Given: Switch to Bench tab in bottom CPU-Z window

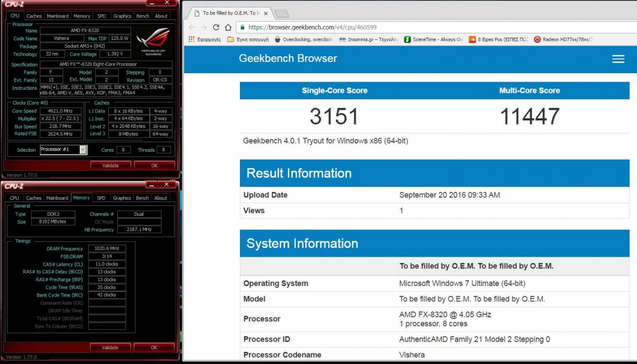Looking at the screenshot, I should coord(142,198).
